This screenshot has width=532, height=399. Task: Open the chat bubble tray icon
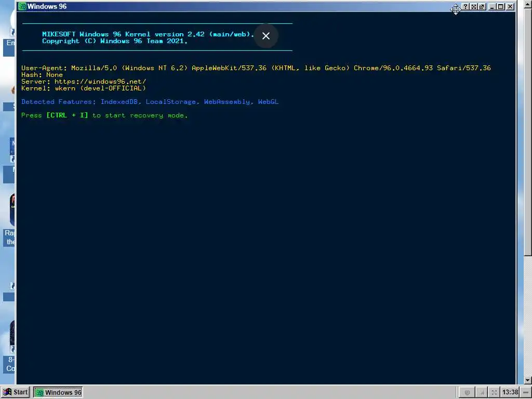[x=467, y=393]
